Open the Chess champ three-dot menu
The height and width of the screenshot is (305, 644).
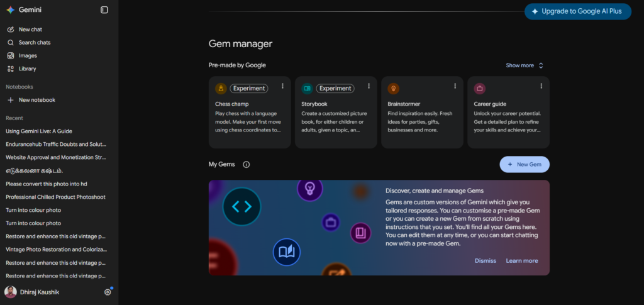point(282,86)
